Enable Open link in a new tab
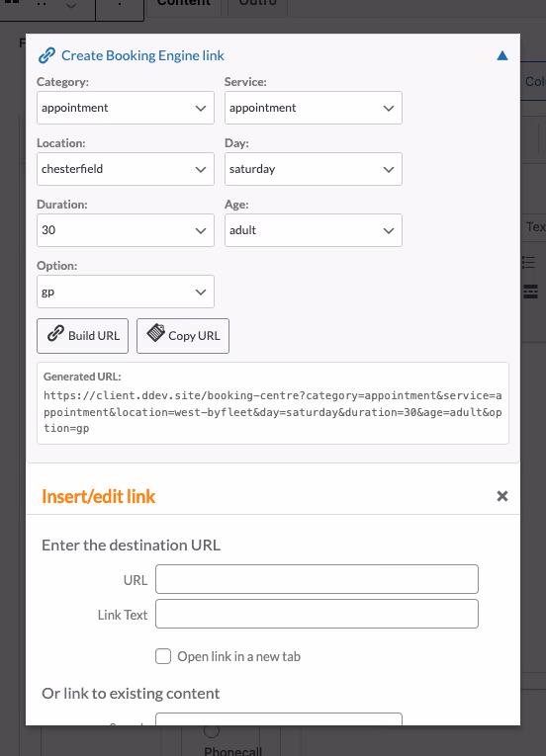546x756 pixels. 163,656
